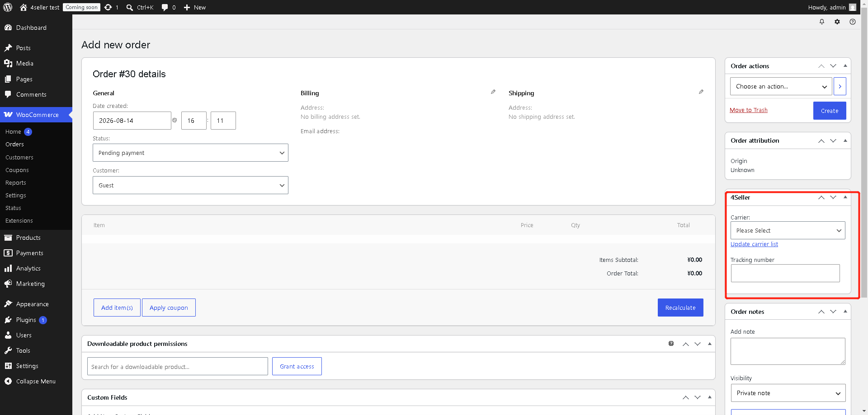Move the 4Seller panel down
This screenshot has height=415, width=868.
pyautogui.click(x=833, y=197)
